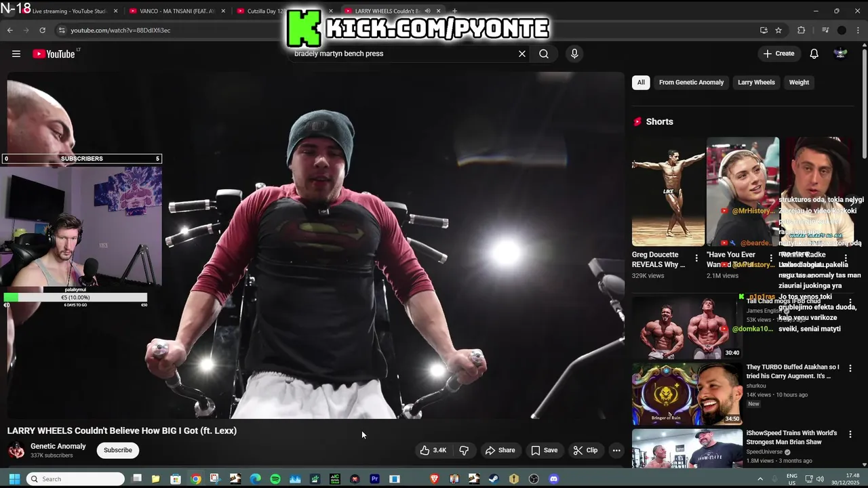868x488 pixels.
Task: Open Discord from the taskbar
Action: tap(553, 479)
